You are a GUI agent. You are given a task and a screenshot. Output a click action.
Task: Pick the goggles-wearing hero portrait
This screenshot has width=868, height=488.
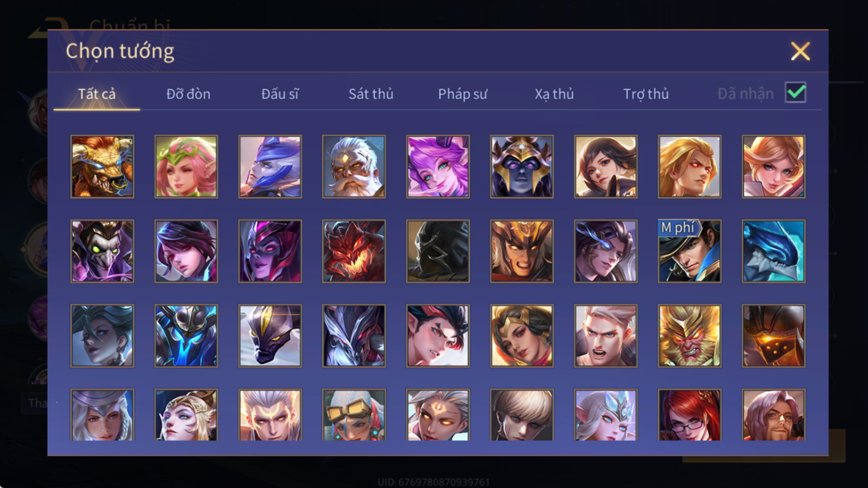[x=354, y=415]
